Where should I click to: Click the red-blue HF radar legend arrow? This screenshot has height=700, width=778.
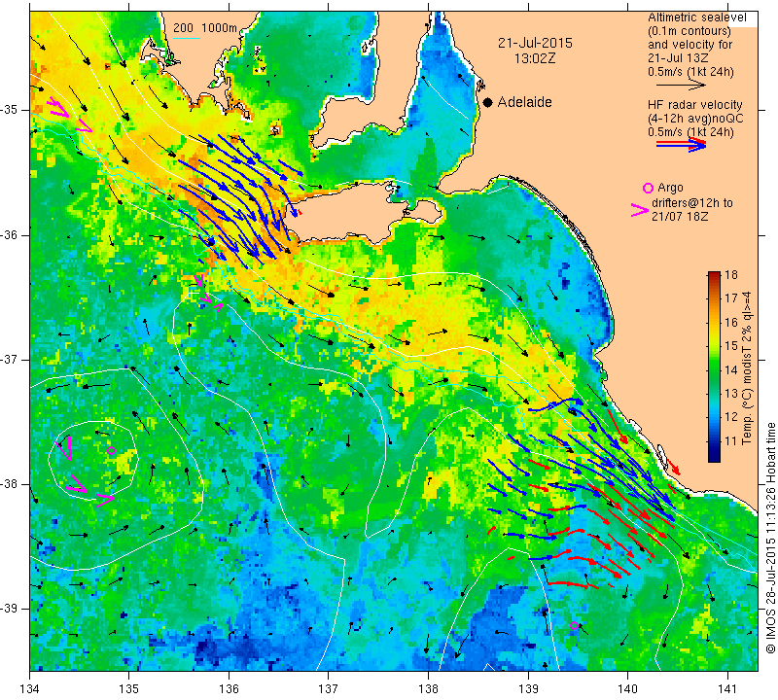681,145
